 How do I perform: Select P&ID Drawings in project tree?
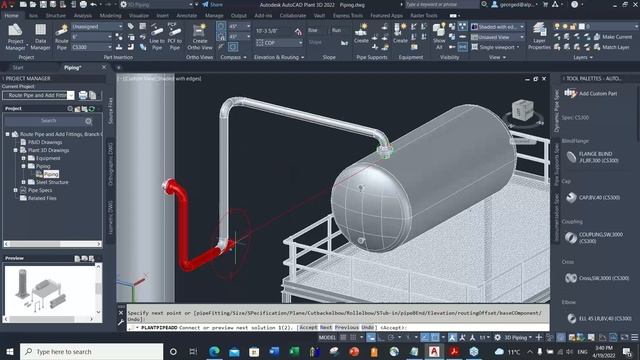(45, 142)
